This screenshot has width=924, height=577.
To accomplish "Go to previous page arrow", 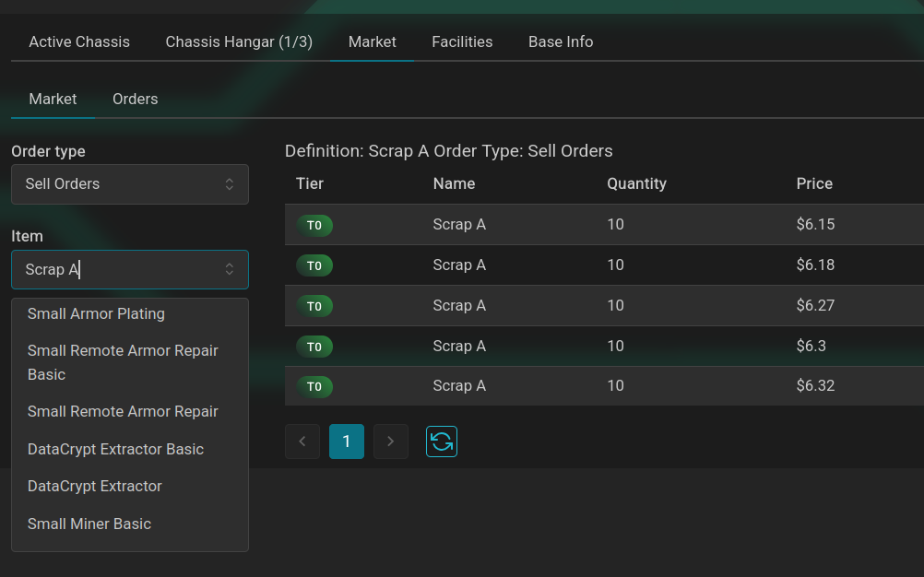I will (302, 442).
